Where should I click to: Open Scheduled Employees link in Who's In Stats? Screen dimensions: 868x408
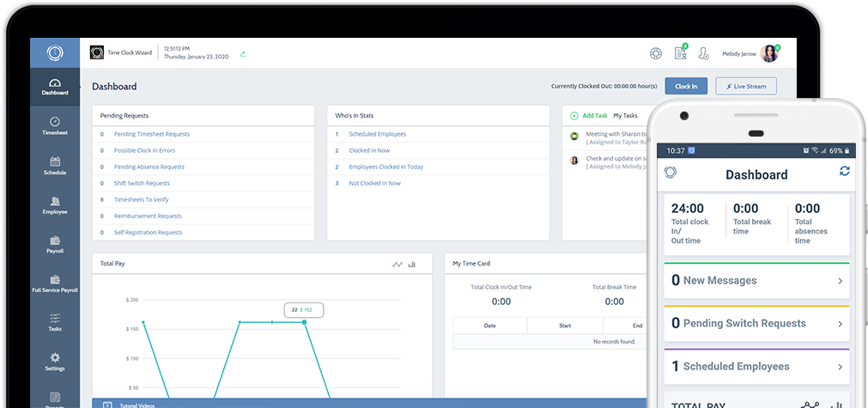[378, 134]
